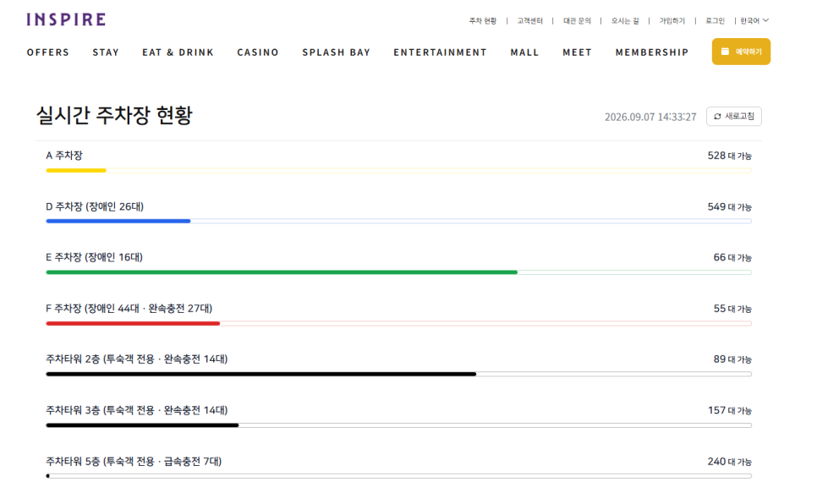Go to the CASINO section
817x504 pixels.
pyautogui.click(x=258, y=52)
